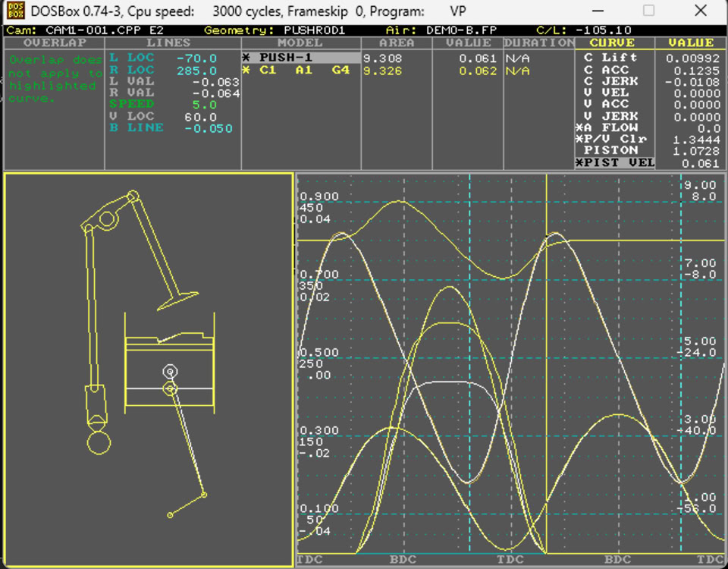
Task: Select the V JERK curve entry
Action: tap(610, 116)
